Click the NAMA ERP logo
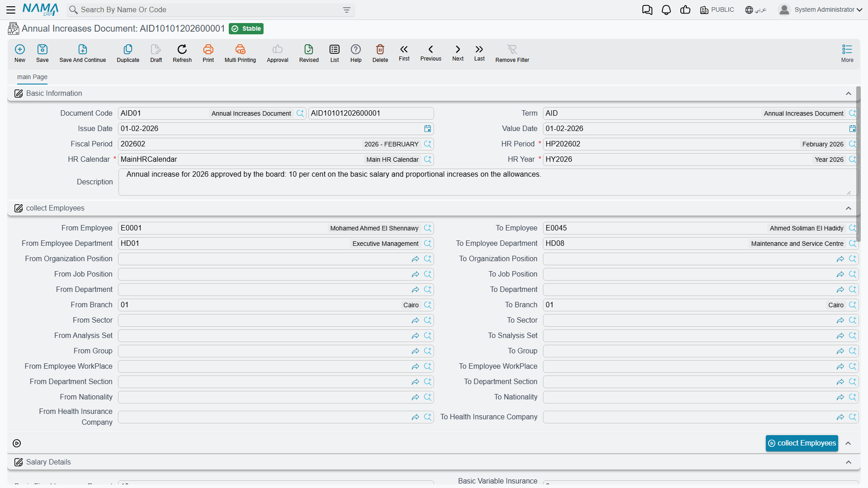 (40, 9)
